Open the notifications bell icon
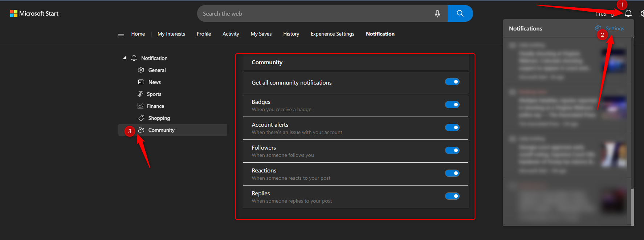Image resolution: width=644 pixels, height=240 pixels. (628, 13)
